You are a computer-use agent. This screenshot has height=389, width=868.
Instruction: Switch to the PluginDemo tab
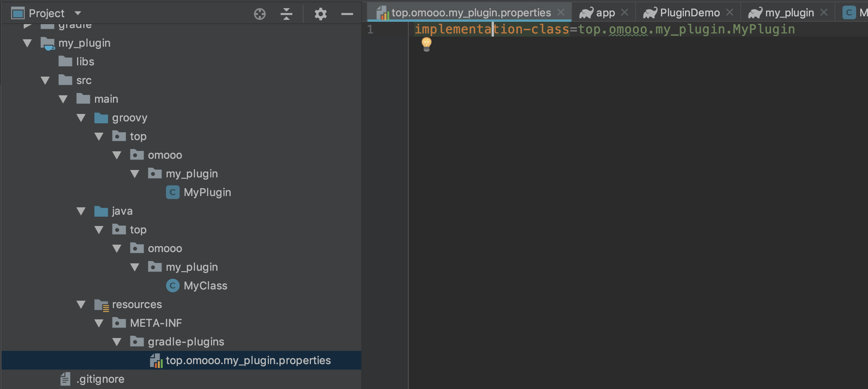(689, 13)
